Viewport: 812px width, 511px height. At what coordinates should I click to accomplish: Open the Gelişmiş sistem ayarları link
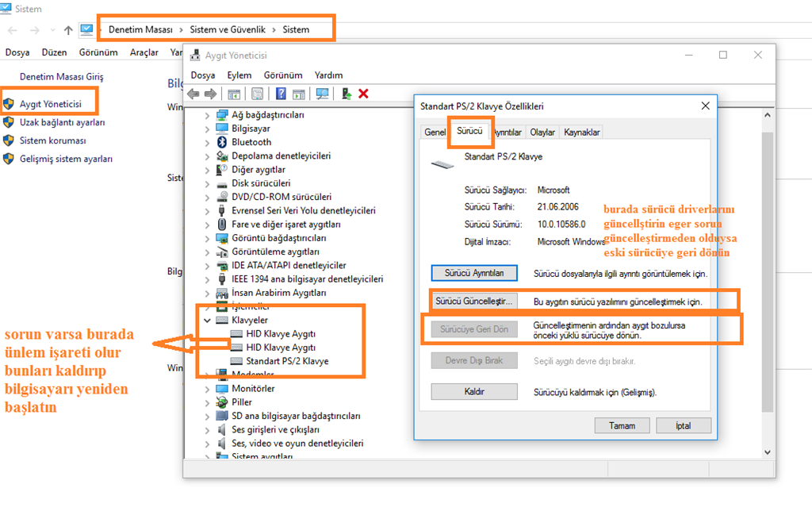tap(66, 159)
